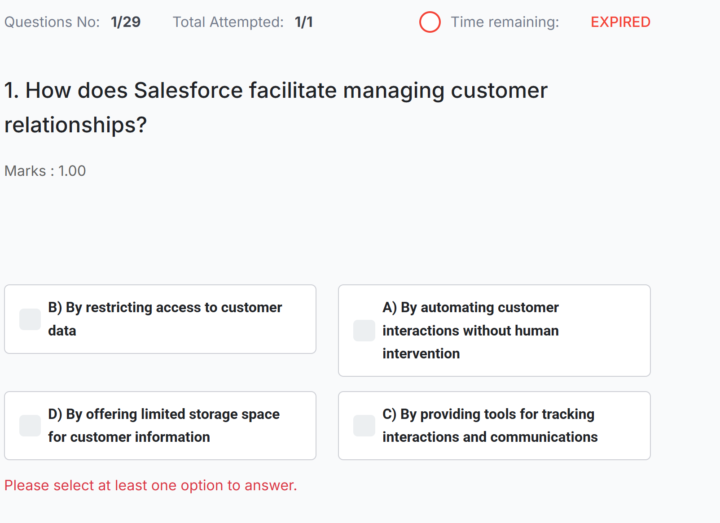Enable option C tracking interactions checkbox

[364, 425]
